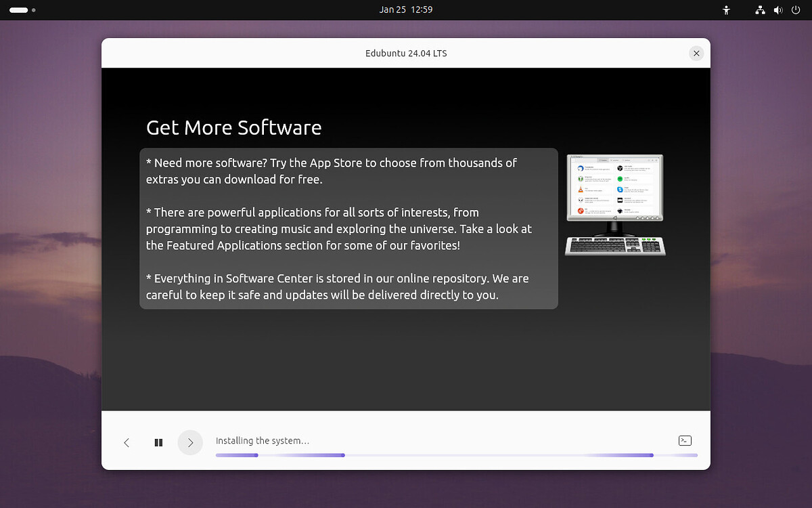Click the pause icon to halt the slideshow
This screenshot has height=508, width=812.
[x=158, y=442]
